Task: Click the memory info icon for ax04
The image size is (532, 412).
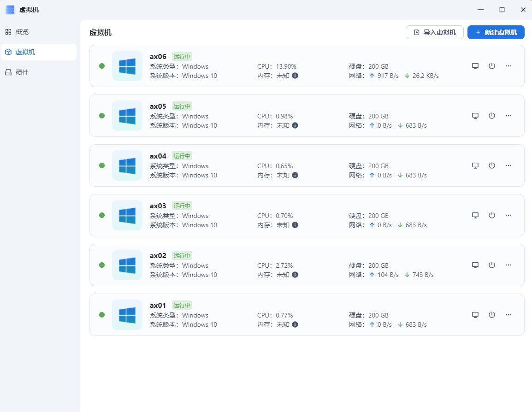Action: click(x=295, y=175)
